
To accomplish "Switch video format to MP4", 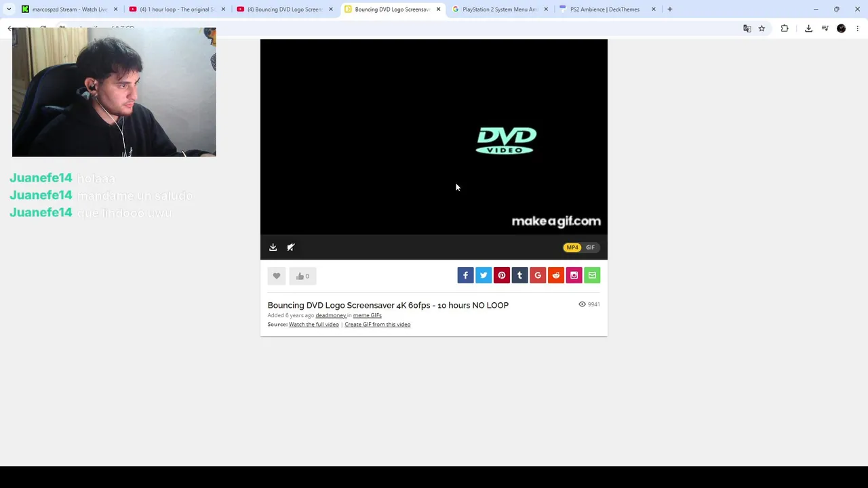I will pos(572,247).
